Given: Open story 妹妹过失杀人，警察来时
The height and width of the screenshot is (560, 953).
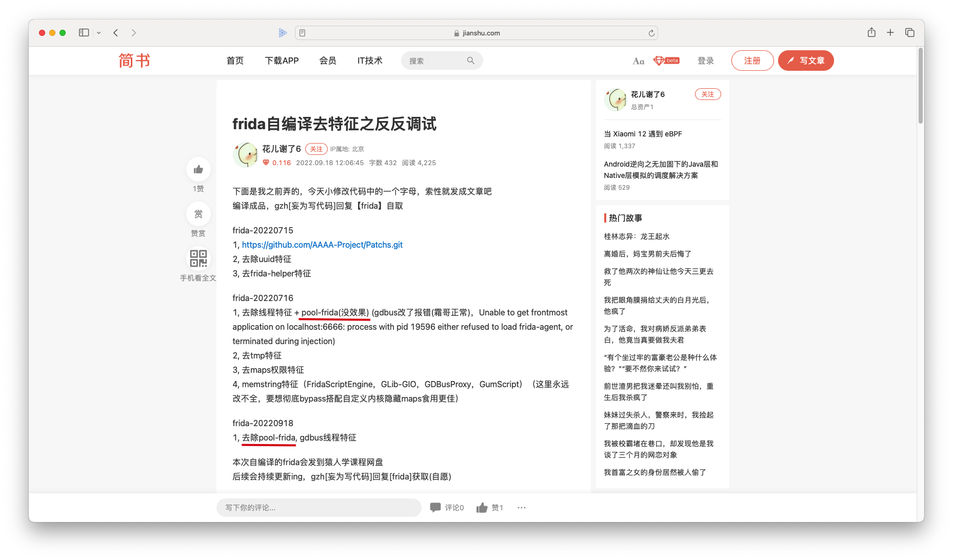Looking at the screenshot, I should [x=659, y=421].
